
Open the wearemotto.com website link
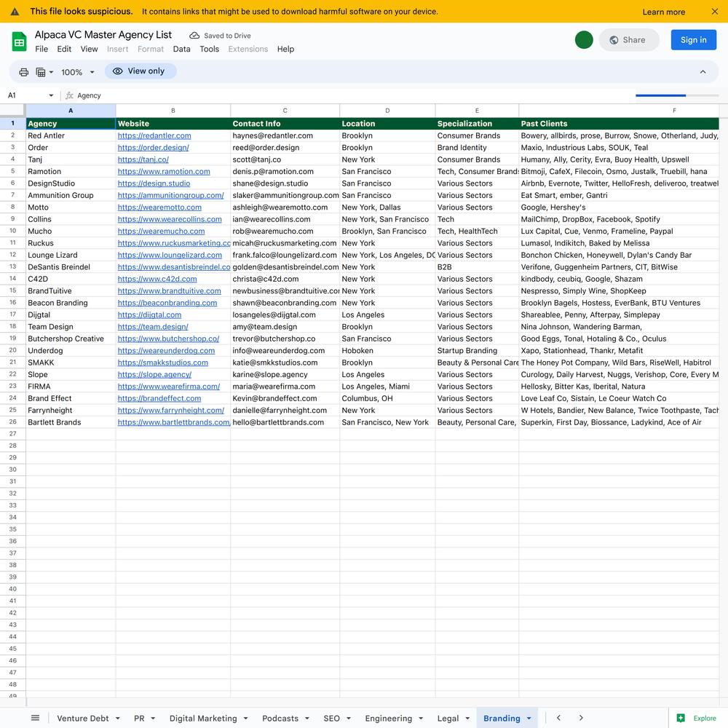tap(159, 207)
